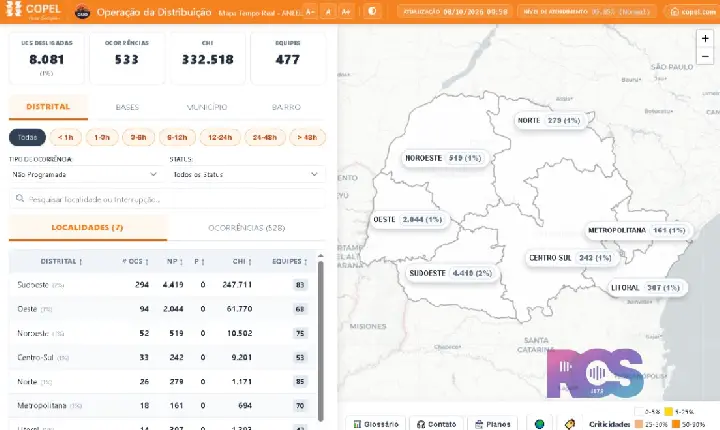Filter outages by 12-24h duration
The image size is (720, 430).
(x=220, y=137)
